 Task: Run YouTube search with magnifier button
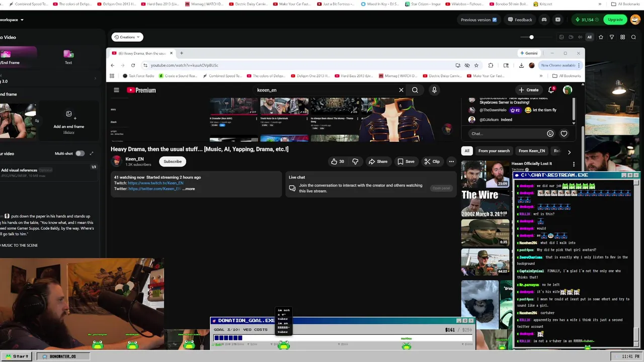coord(415,90)
